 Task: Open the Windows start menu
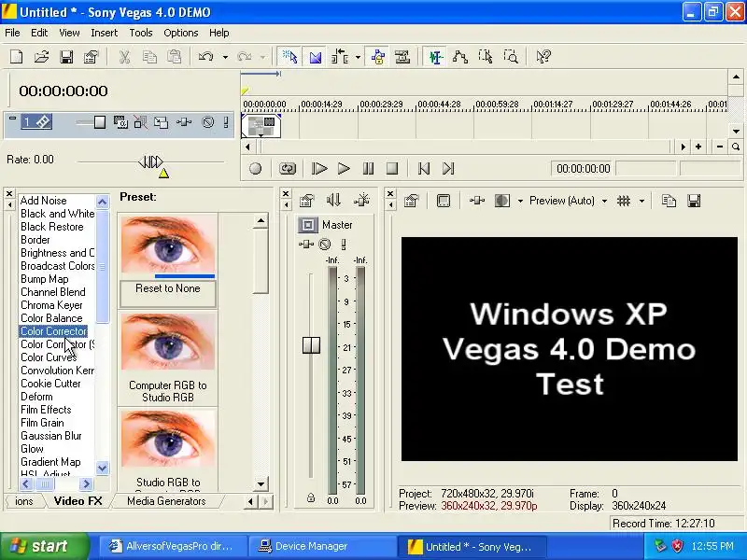coord(45,546)
